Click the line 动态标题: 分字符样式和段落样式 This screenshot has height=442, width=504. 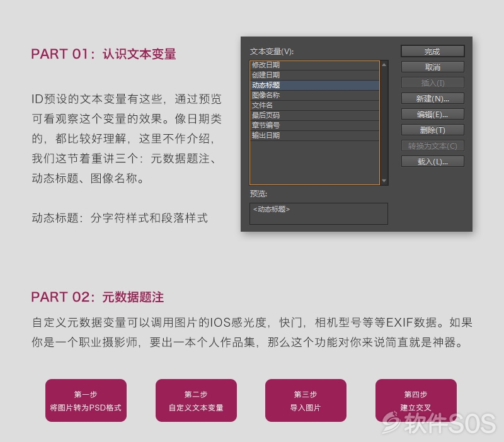click(120, 218)
